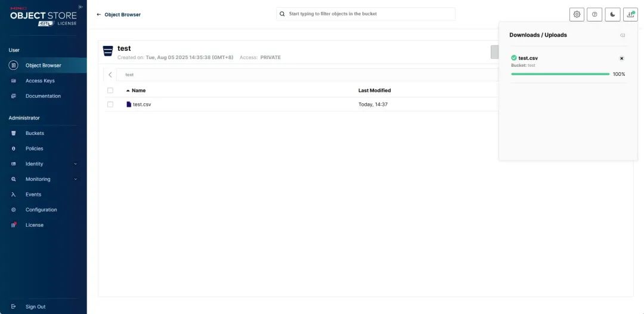Collapse the sidebar with the arrow icon
The image size is (644, 314).
[80, 7]
